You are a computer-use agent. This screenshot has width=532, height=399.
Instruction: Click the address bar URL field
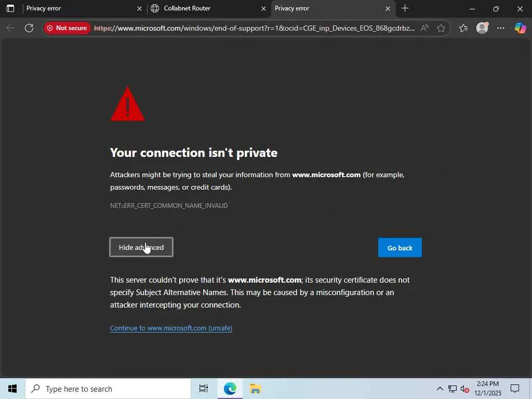255,28
